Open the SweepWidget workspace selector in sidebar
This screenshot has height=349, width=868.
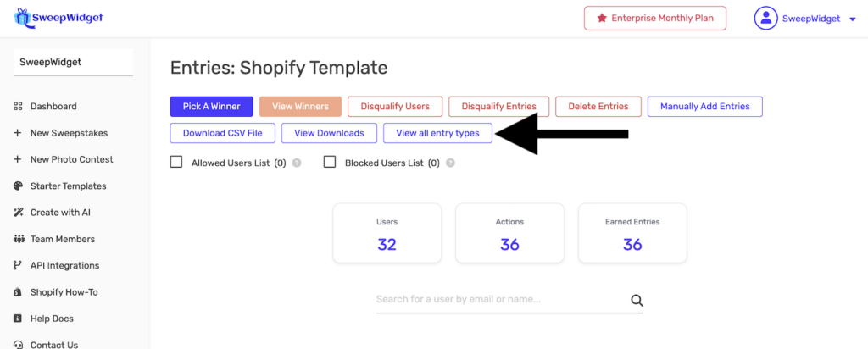[73, 62]
